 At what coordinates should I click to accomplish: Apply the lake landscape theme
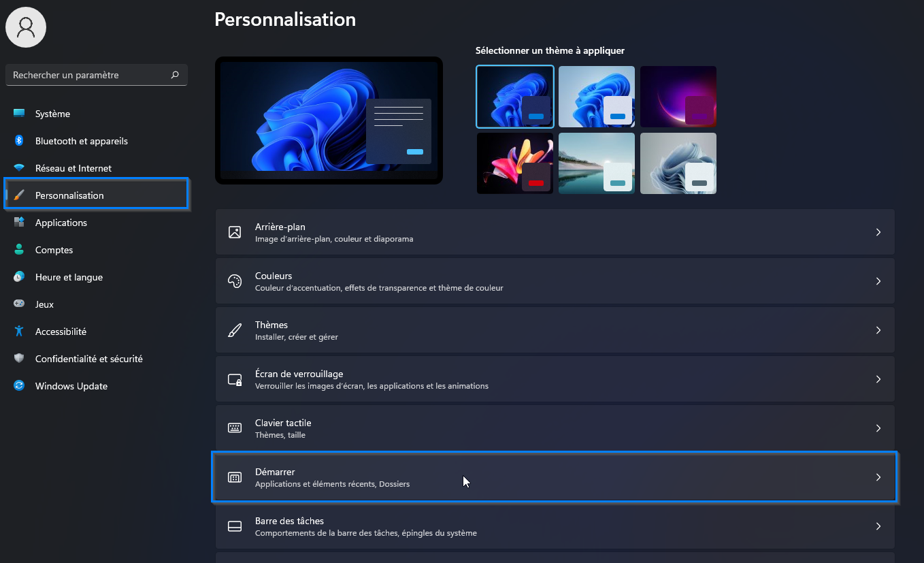tap(597, 163)
